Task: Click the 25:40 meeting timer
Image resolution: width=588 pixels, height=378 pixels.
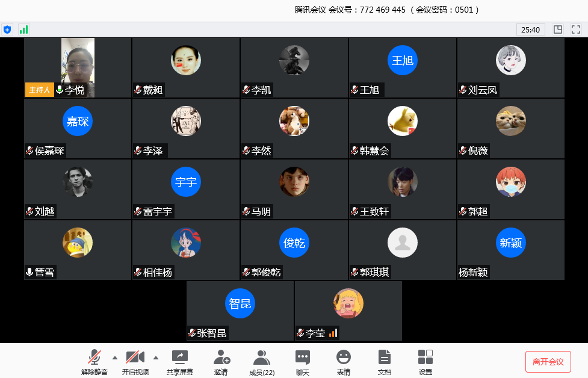Action: tap(531, 29)
